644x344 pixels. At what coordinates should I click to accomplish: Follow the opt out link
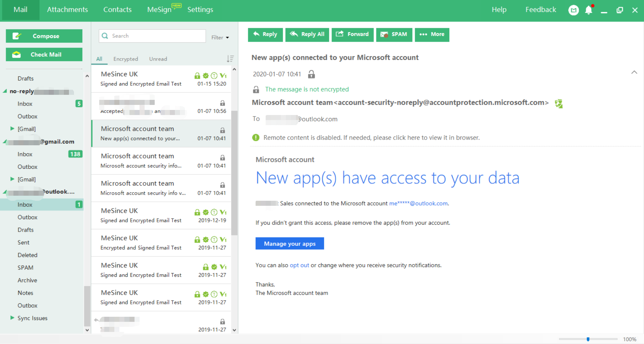pyautogui.click(x=299, y=265)
